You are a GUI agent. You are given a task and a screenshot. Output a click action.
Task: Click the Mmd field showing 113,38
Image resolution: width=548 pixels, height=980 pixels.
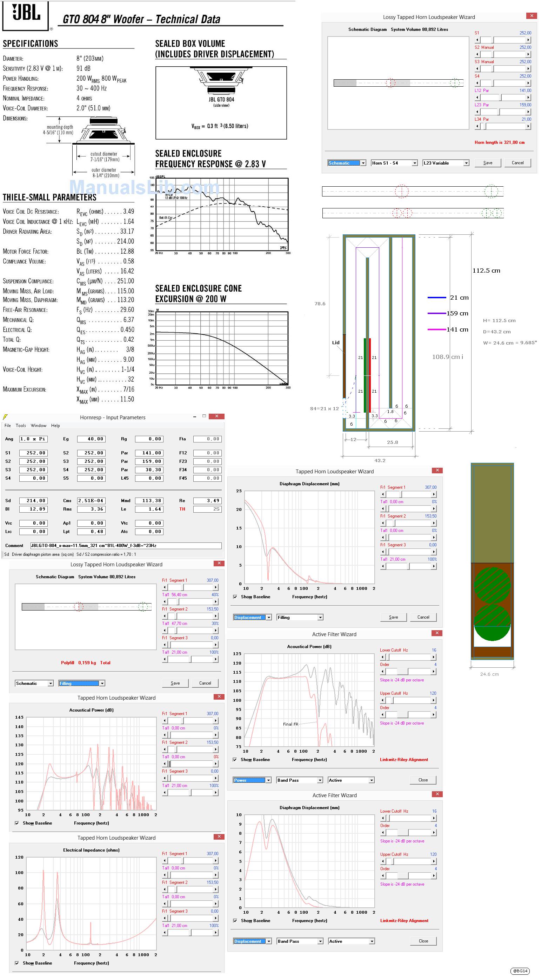point(149,501)
